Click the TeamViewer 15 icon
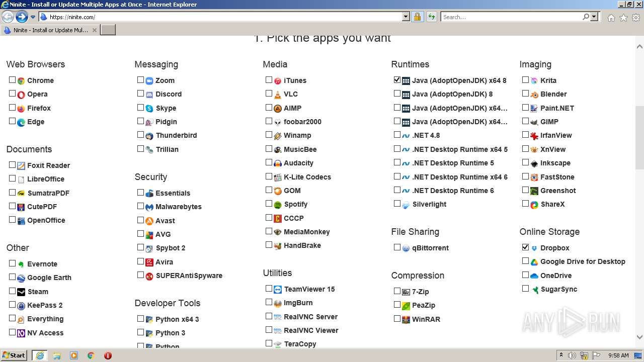 (x=278, y=290)
